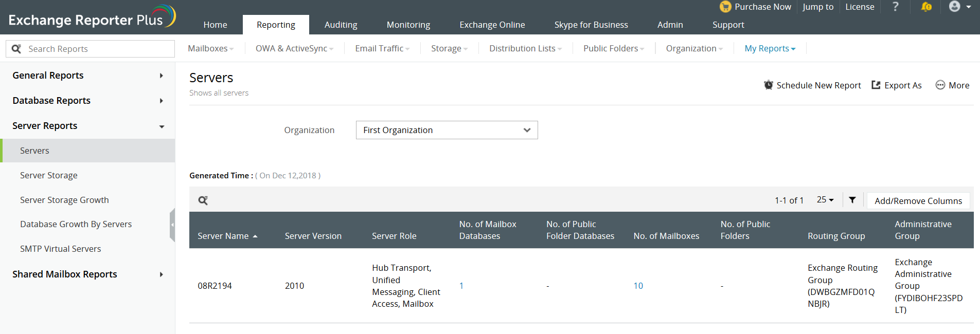Select Servers in the sidebar
The width and height of the screenshot is (980, 334).
point(87,151)
